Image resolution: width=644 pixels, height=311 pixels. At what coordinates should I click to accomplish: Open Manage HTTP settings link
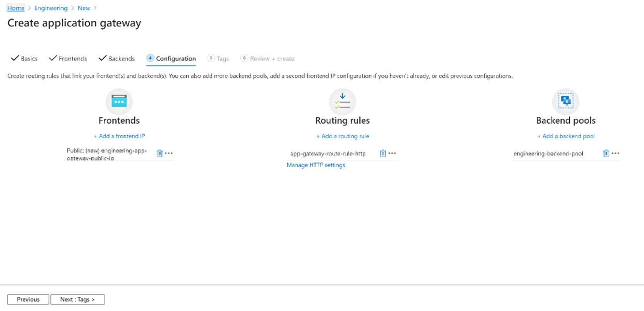pyautogui.click(x=316, y=165)
